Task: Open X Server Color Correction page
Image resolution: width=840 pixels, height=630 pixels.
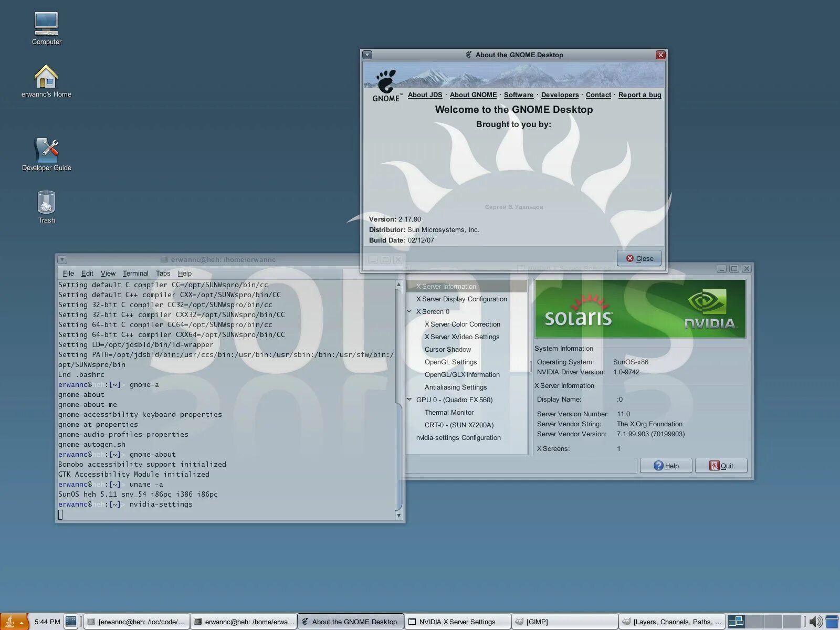Action: 467,324
